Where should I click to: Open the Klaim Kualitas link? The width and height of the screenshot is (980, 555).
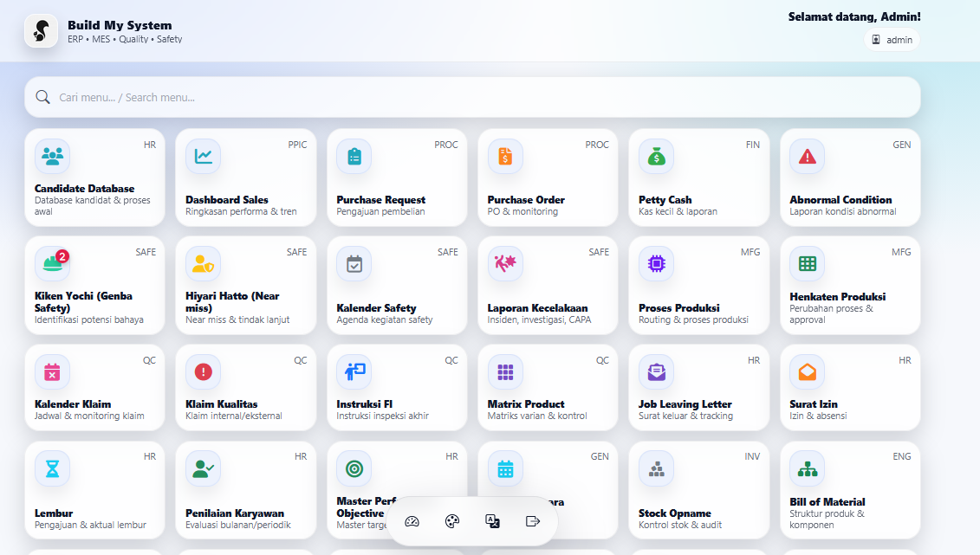pyautogui.click(x=222, y=404)
